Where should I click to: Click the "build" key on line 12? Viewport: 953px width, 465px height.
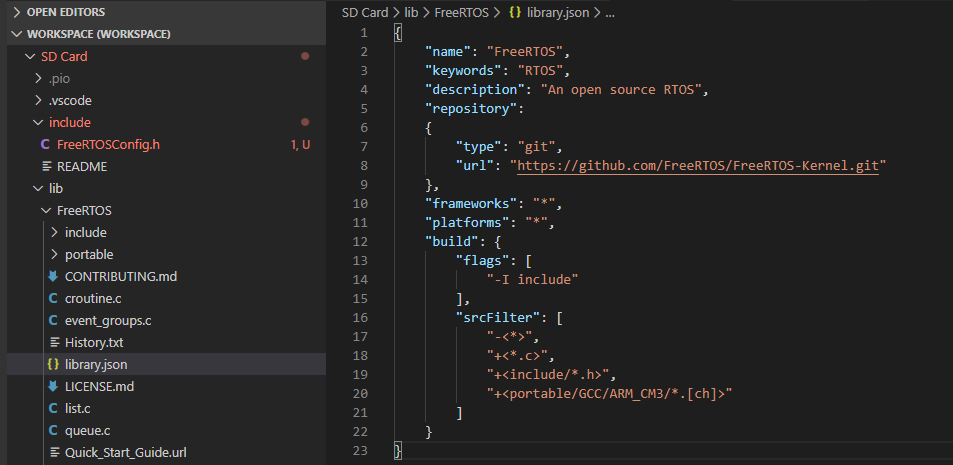pyautogui.click(x=452, y=241)
